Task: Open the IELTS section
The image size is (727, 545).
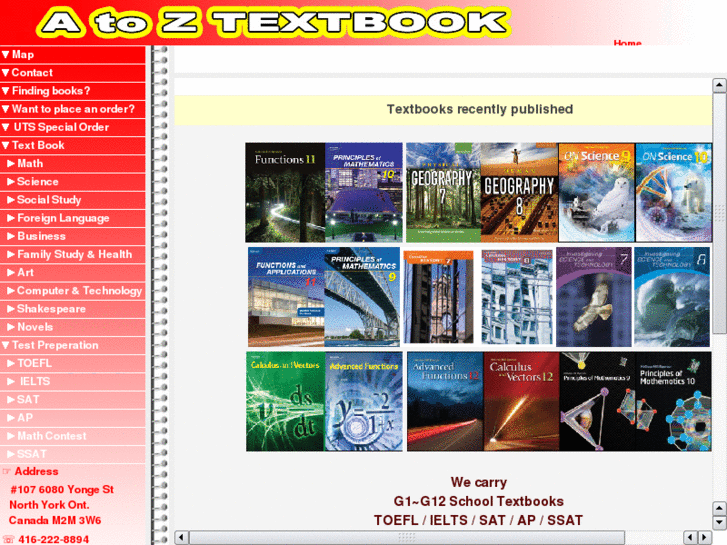Action: tap(73, 381)
